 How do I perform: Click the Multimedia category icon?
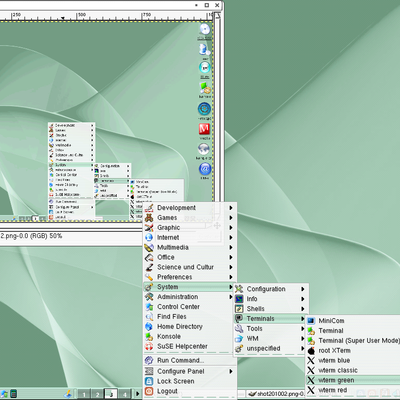[149, 248]
